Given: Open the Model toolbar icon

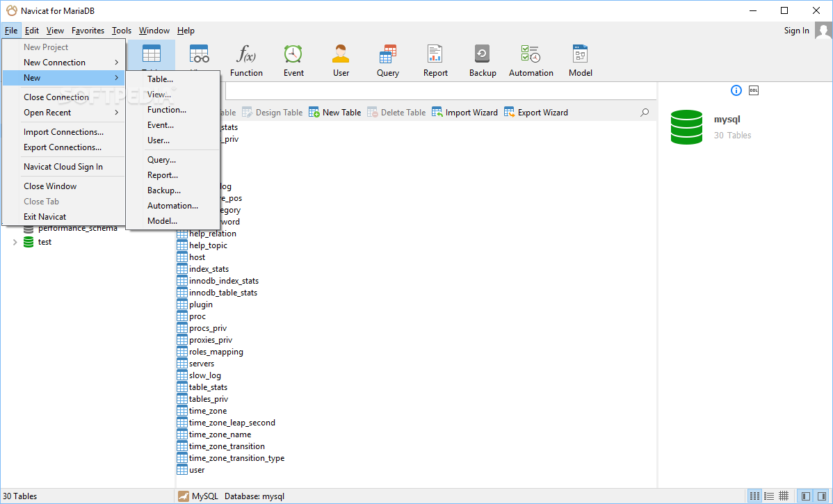Looking at the screenshot, I should click(580, 60).
